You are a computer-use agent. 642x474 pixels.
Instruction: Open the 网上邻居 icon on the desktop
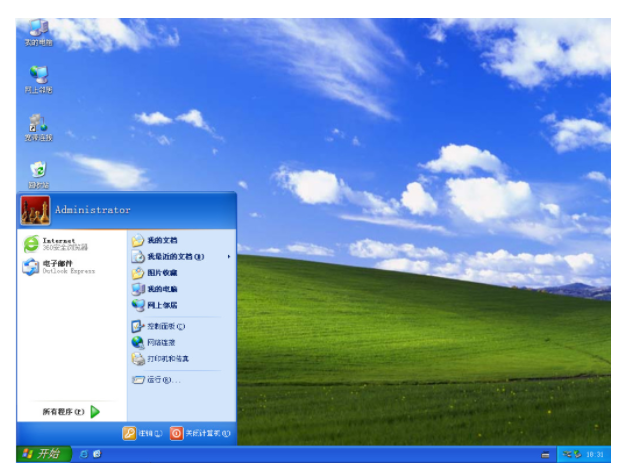pyautogui.click(x=39, y=77)
